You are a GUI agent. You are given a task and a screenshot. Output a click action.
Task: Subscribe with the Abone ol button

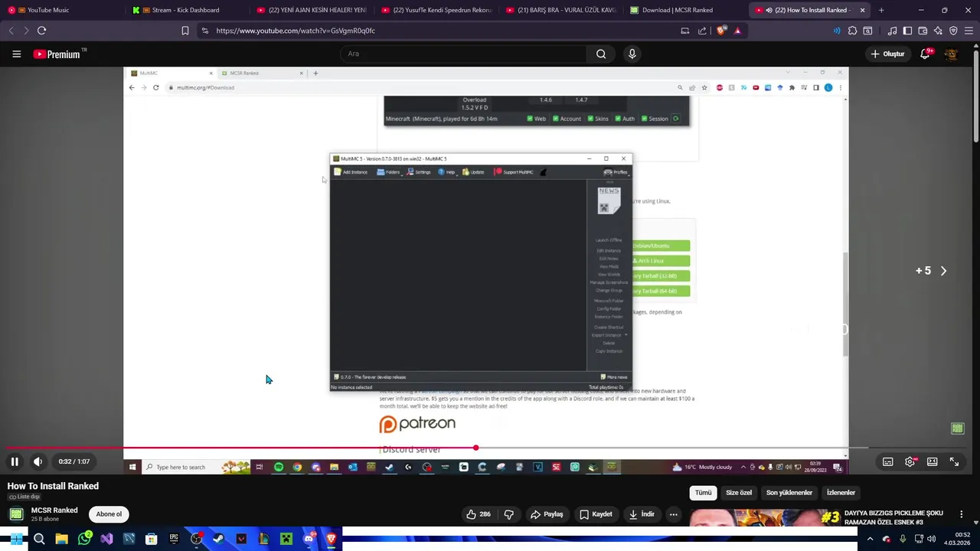109,514
